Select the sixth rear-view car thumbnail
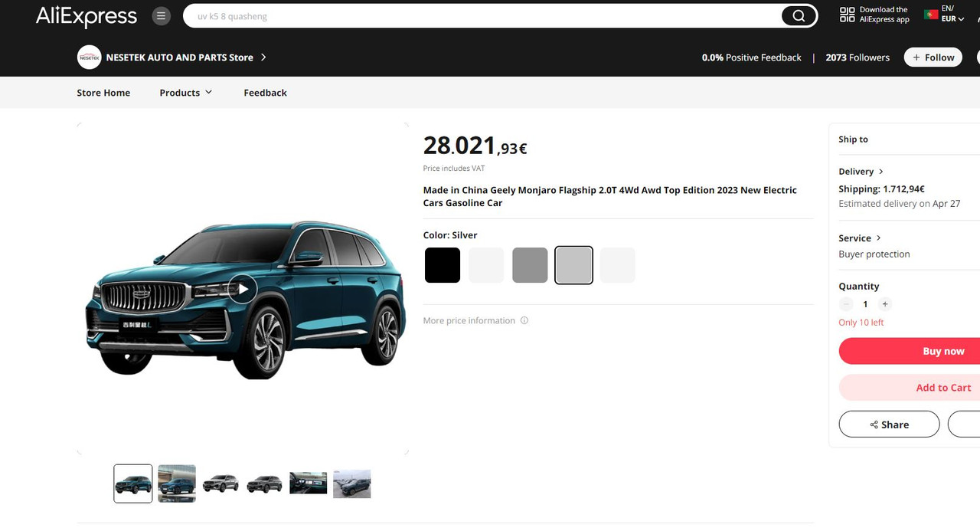 click(x=352, y=483)
